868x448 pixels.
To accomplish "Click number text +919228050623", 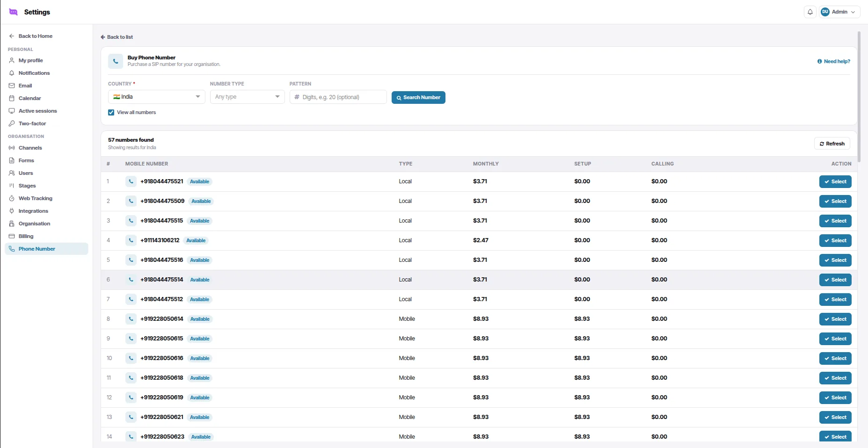I will pos(162,437).
